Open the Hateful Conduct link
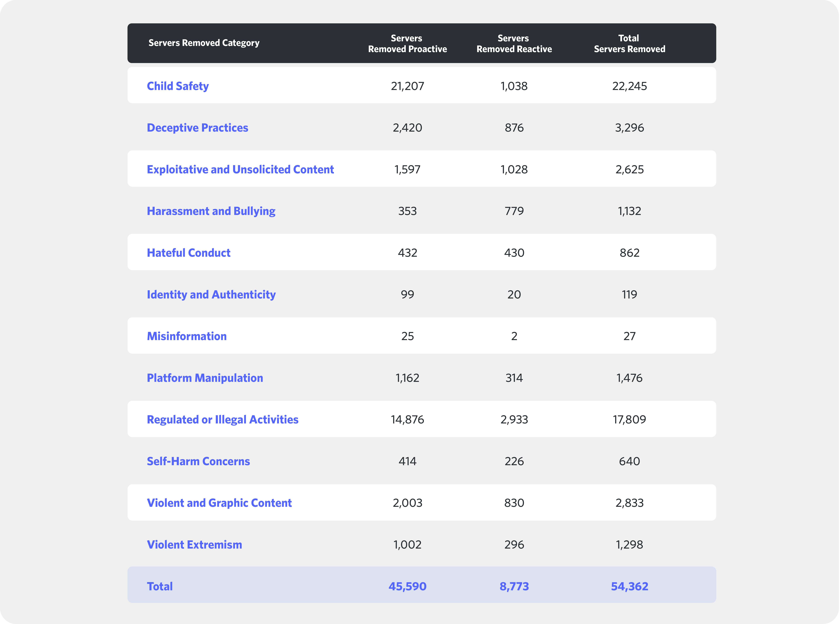840x624 pixels. click(x=188, y=253)
